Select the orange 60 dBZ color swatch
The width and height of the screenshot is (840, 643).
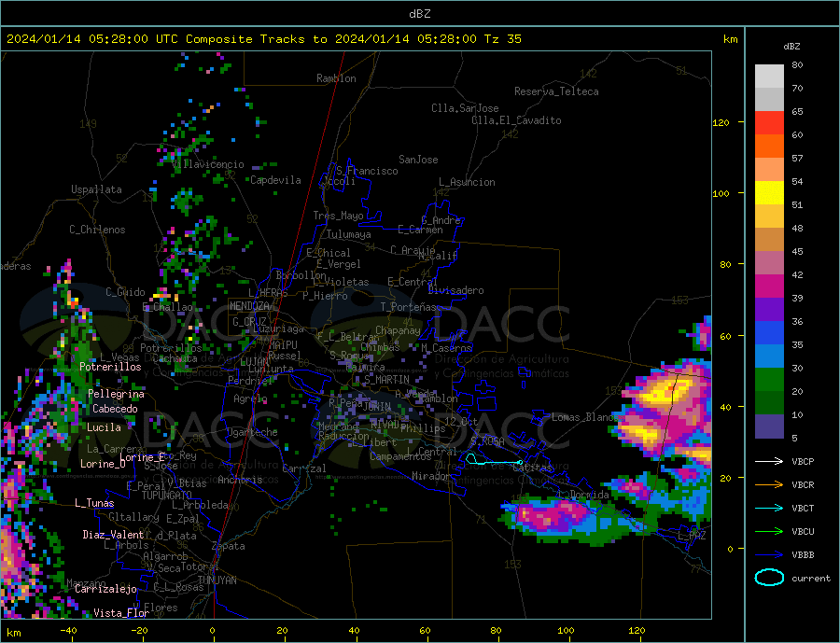[769, 146]
